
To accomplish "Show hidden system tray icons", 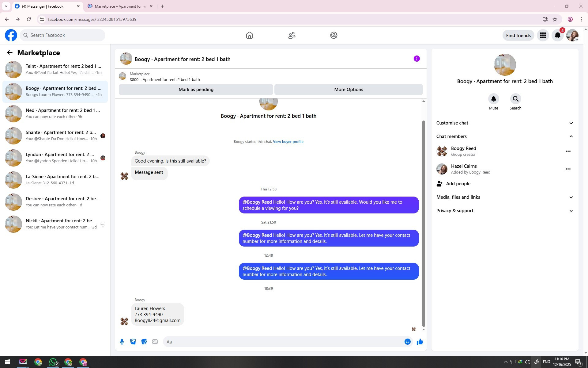I will click(x=505, y=362).
